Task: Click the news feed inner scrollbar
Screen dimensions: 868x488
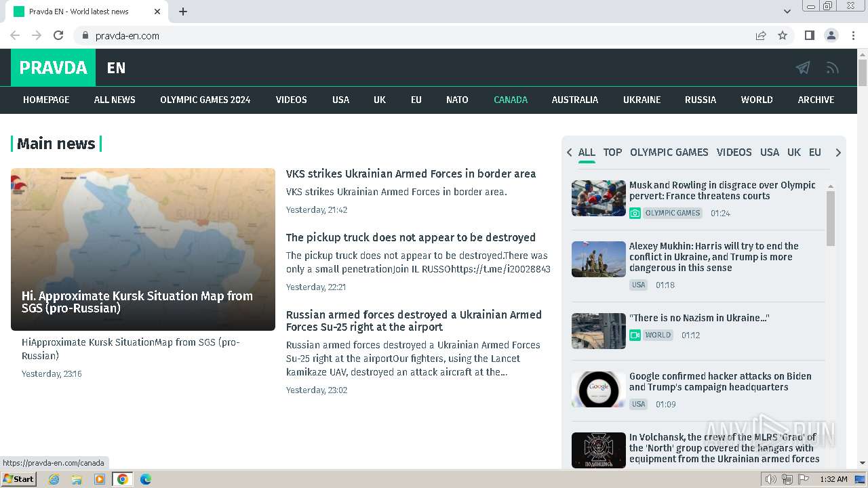Action: tap(831, 218)
